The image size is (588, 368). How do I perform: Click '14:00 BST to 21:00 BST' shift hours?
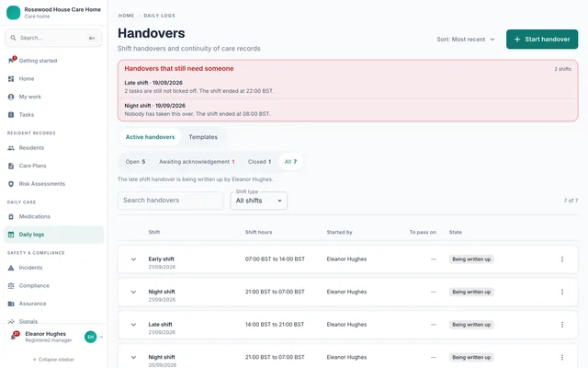(x=275, y=325)
